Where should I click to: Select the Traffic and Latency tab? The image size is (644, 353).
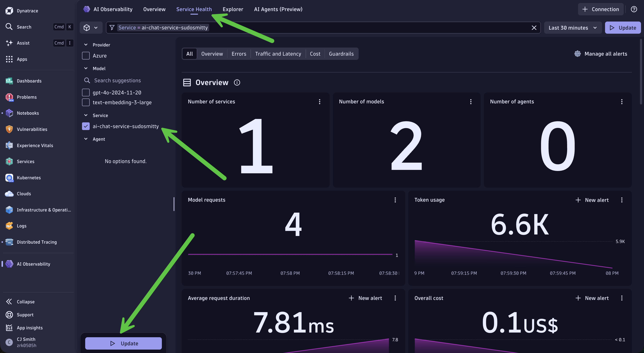pos(278,54)
